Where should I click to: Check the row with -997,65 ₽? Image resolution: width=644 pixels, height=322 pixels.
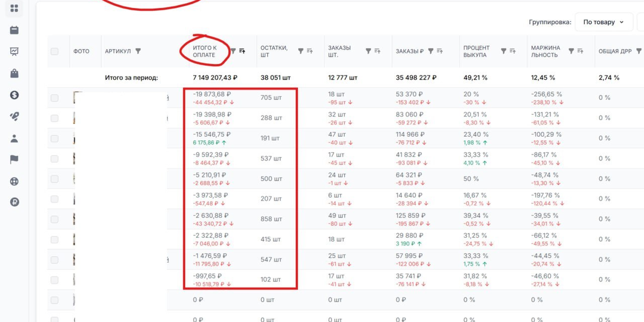tap(54, 280)
